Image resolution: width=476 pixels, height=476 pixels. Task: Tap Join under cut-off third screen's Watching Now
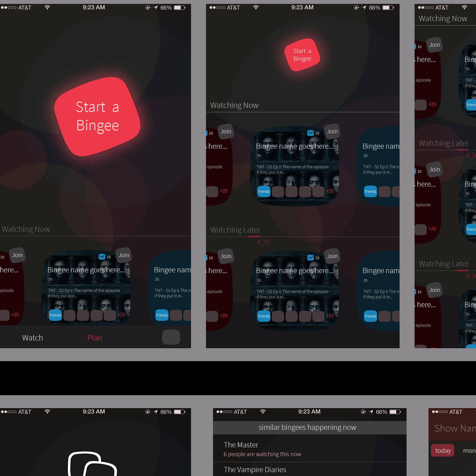pyautogui.click(x=434, y=45)
